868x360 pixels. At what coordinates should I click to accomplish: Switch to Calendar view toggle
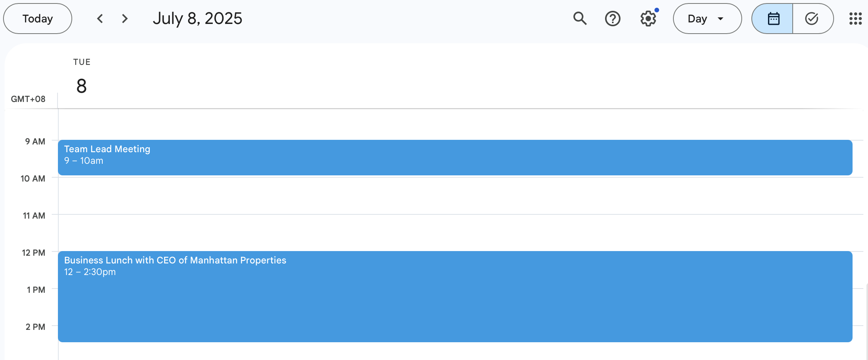[x=772, y=19]
